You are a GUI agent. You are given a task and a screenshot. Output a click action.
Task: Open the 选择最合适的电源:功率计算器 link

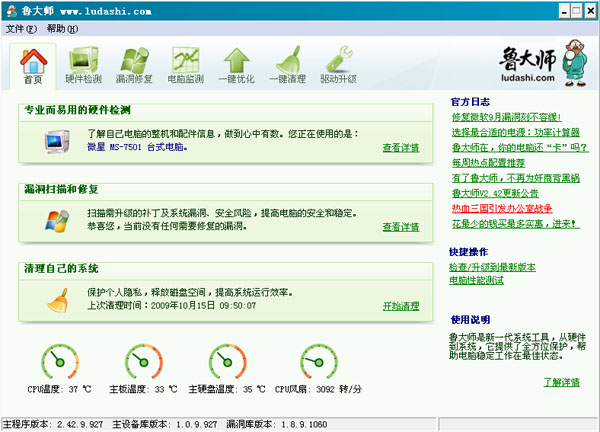[x=516, y=132]
